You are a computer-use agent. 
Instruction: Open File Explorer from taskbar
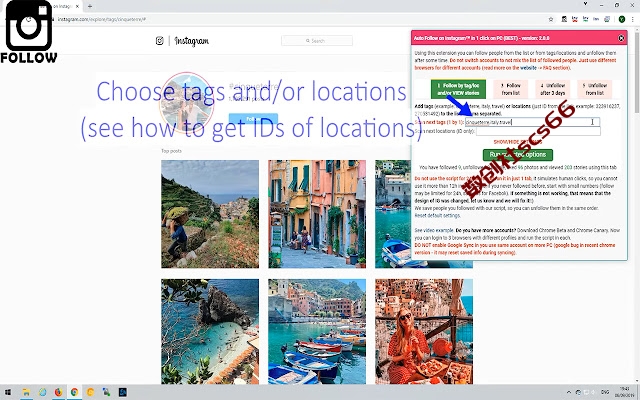[26, 392]
